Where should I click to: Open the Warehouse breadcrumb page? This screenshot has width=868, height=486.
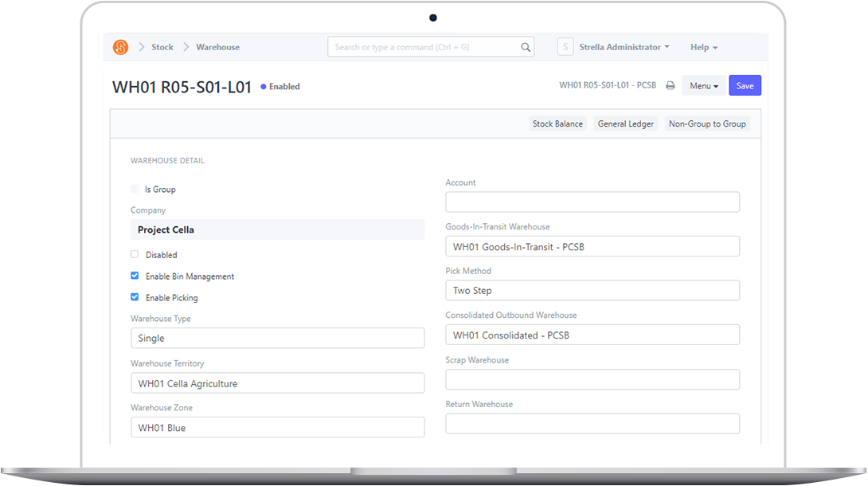click(217, 47)
